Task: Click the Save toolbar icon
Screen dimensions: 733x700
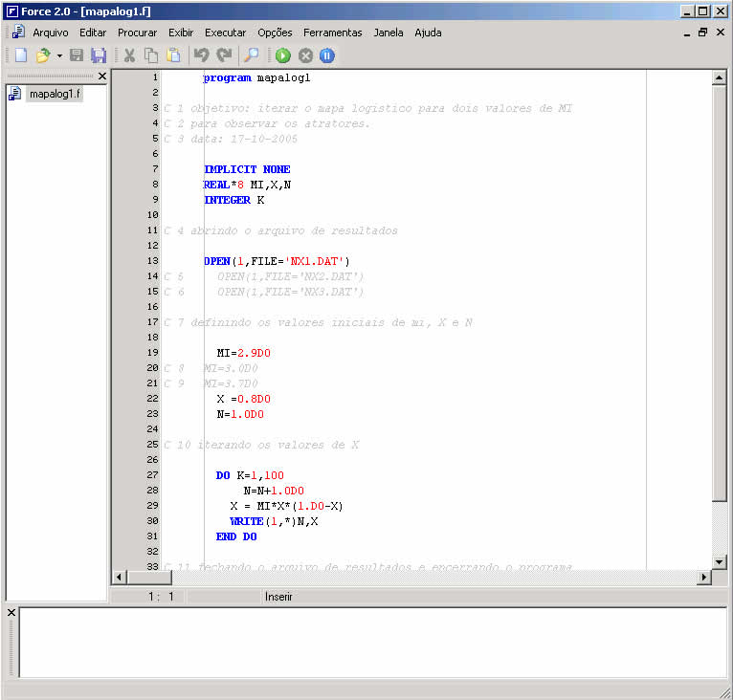Action: pyautogui.click(x=77, y=55)
